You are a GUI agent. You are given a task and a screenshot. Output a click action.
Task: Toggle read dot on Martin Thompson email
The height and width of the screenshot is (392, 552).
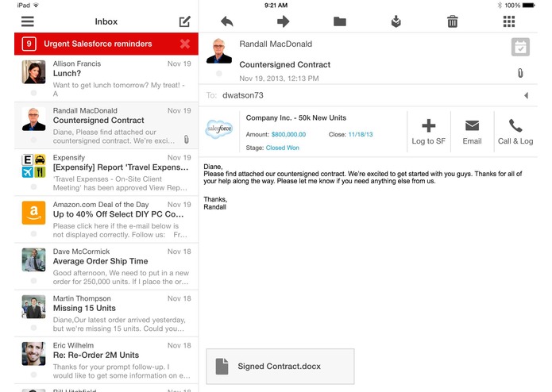click(x=34, y=327)
